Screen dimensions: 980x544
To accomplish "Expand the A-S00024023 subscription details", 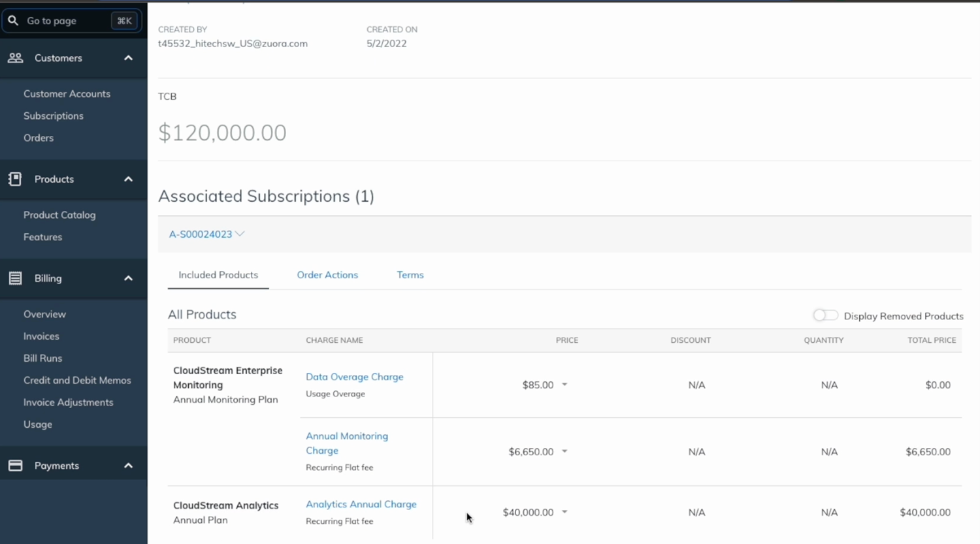I will coord(240,234).
